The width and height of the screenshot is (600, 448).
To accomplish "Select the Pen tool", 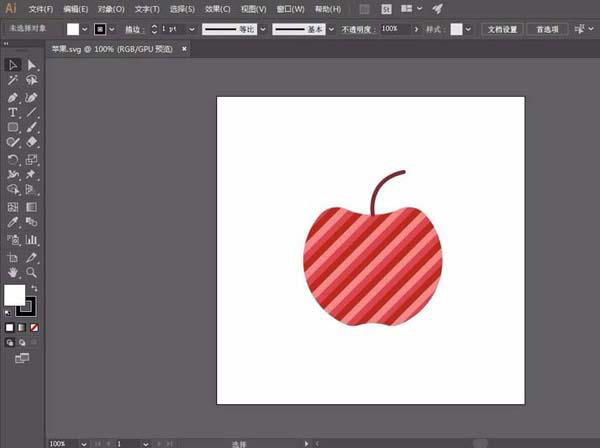I will click(x=13, y=97).
